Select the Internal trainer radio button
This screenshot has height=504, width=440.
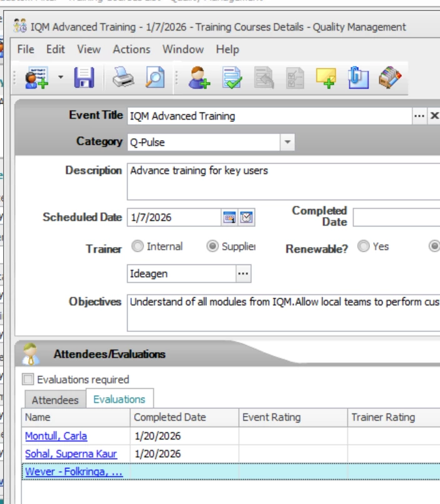[137, 246]
